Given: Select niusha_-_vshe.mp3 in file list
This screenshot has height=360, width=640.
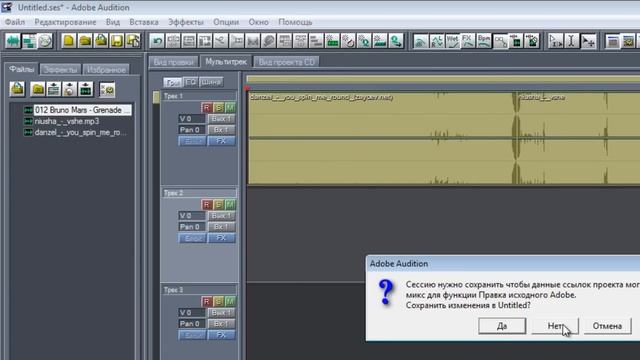Looking at the screenshot, I should point(67,121).
